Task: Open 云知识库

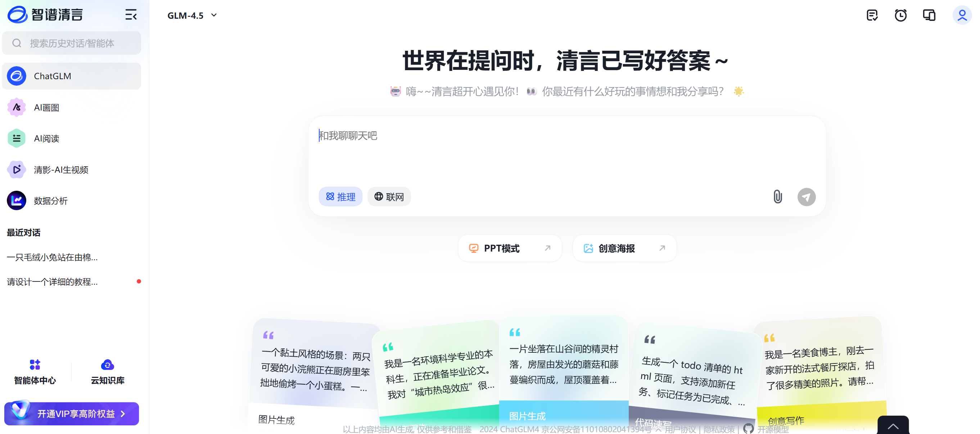Action: coord(108,372)
